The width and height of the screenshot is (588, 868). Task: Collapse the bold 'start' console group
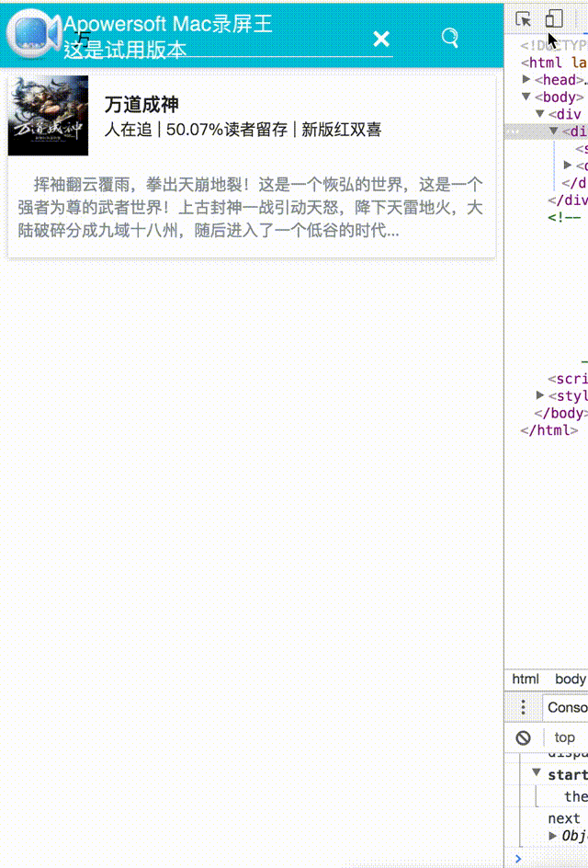(536, 772)
